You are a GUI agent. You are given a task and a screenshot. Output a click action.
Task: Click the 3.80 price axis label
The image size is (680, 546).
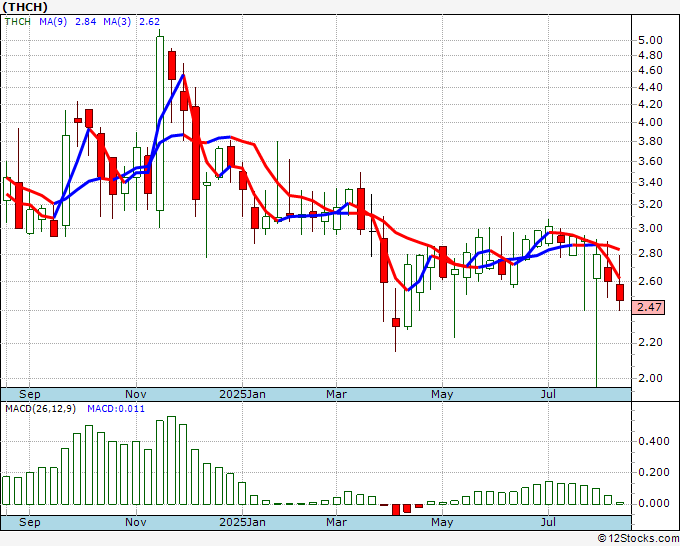click(x=651, y=141)
